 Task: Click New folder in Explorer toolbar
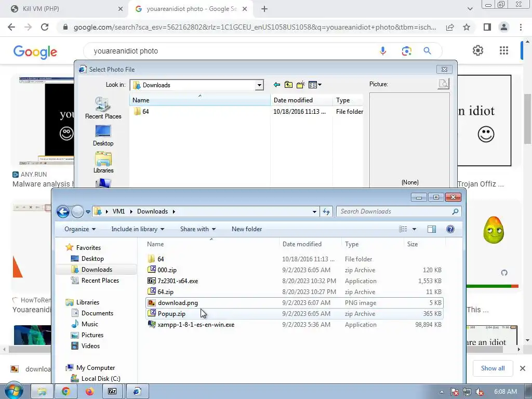pyautogui.click(x=247, y=229)
